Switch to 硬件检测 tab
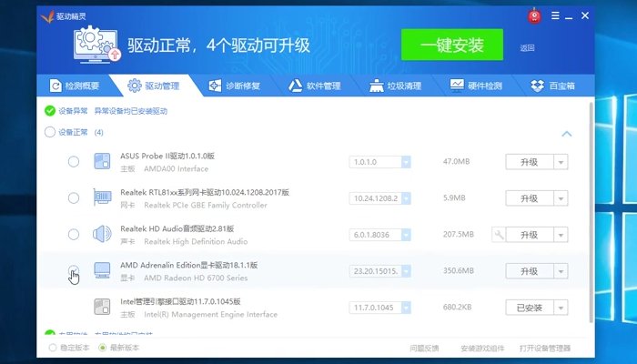This screenshot has height=364, width=637. click(476, 86)
